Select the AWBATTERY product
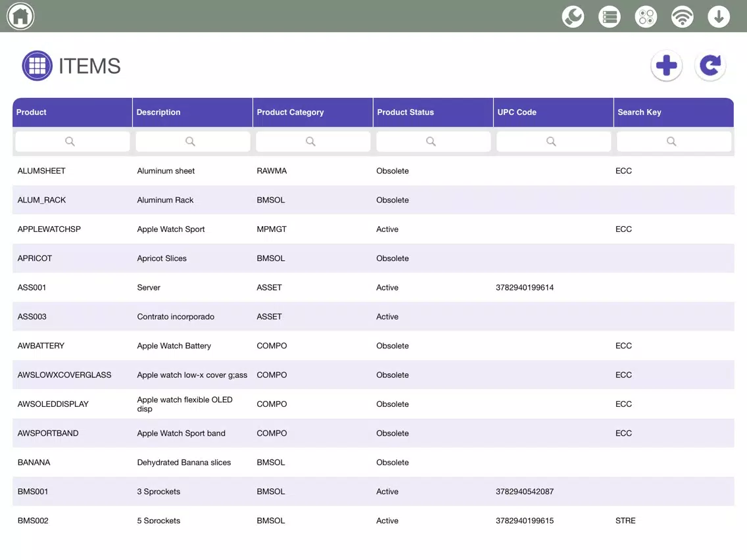Screen dimensions: 747x560 [x=41, y=346]
